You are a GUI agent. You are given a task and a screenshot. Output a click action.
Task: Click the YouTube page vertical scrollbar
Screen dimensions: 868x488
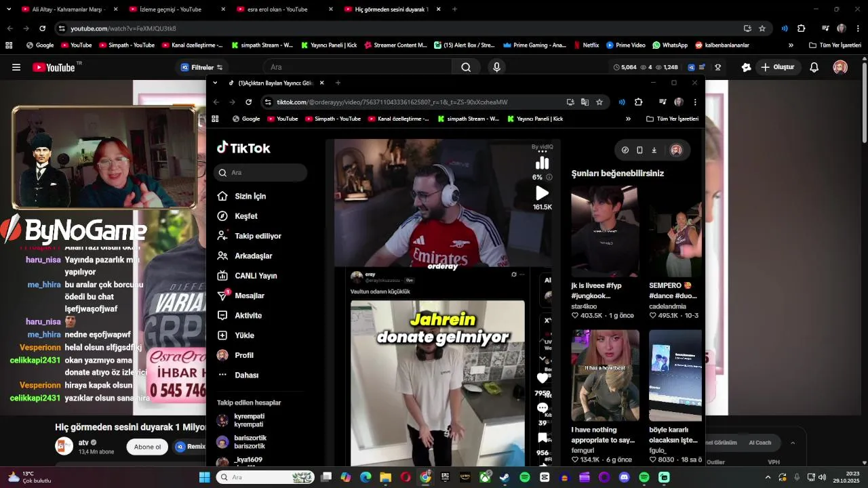864,102
